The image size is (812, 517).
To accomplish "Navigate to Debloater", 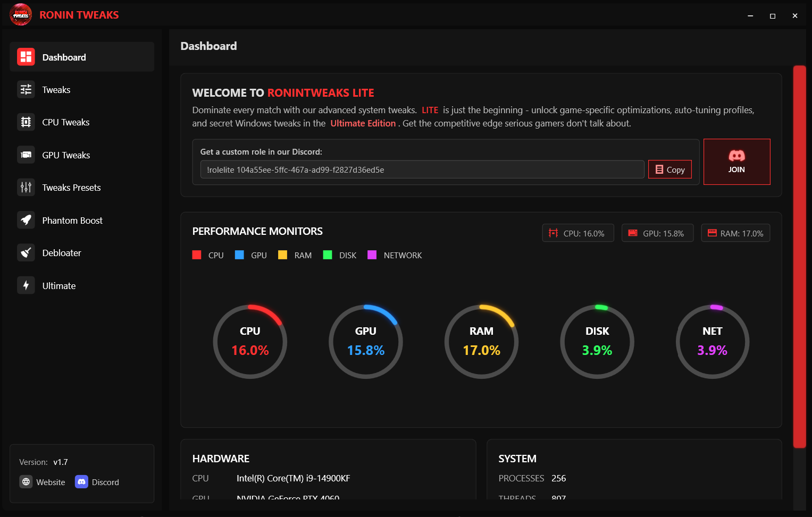I will tap(82, 253).
